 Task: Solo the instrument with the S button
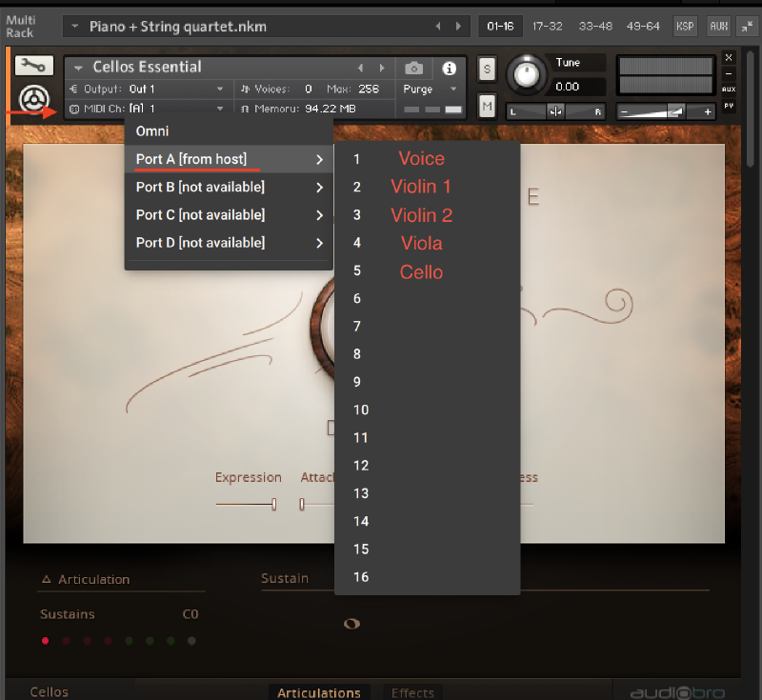(x=487, y=69)
